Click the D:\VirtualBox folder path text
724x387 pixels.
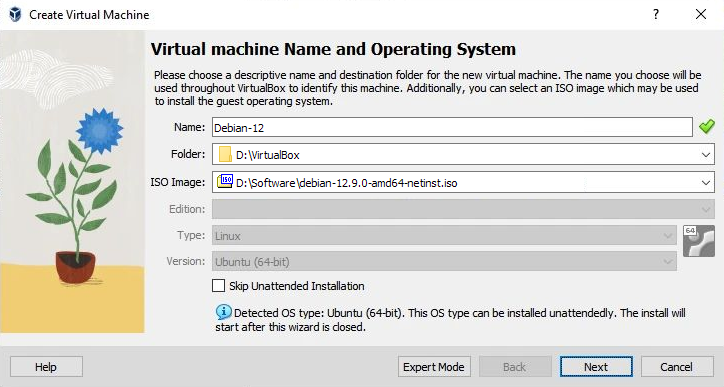(268, 155)
